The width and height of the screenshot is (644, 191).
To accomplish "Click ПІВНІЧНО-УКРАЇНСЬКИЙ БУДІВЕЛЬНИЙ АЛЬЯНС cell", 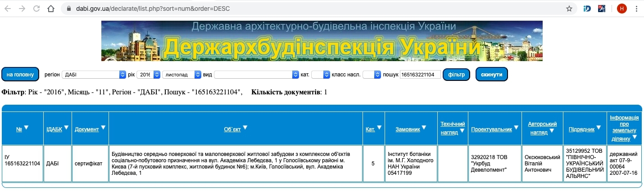I will pyautogui.click(x=584, y=164).
